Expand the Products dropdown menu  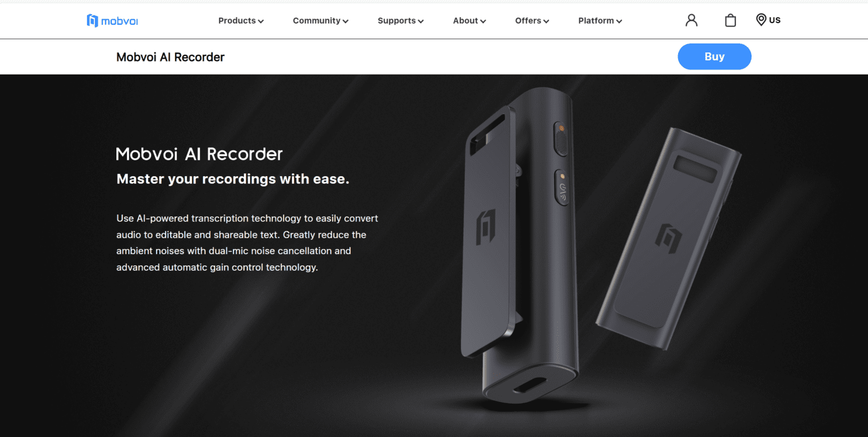pos(241,21)
